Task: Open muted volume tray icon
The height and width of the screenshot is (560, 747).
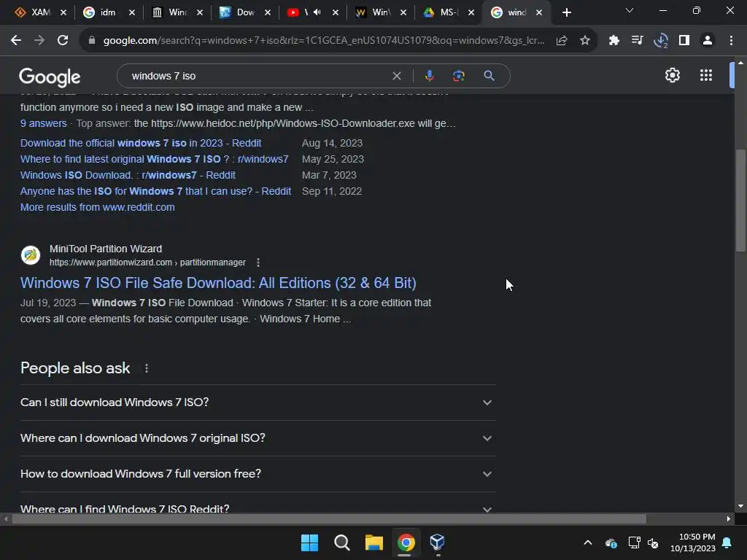Action: click(x=653, y=542)
